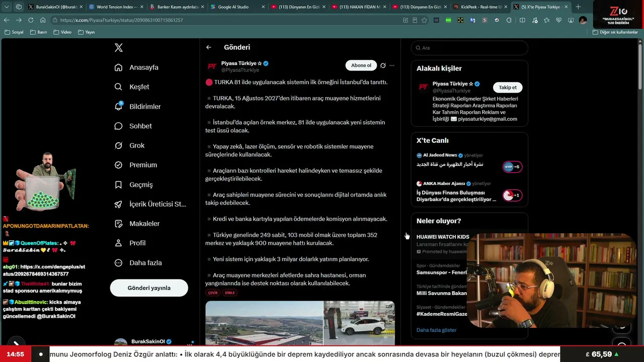Close the Google AI Studio tab
This screenshot has width=644, height=362.
(262, 7)
